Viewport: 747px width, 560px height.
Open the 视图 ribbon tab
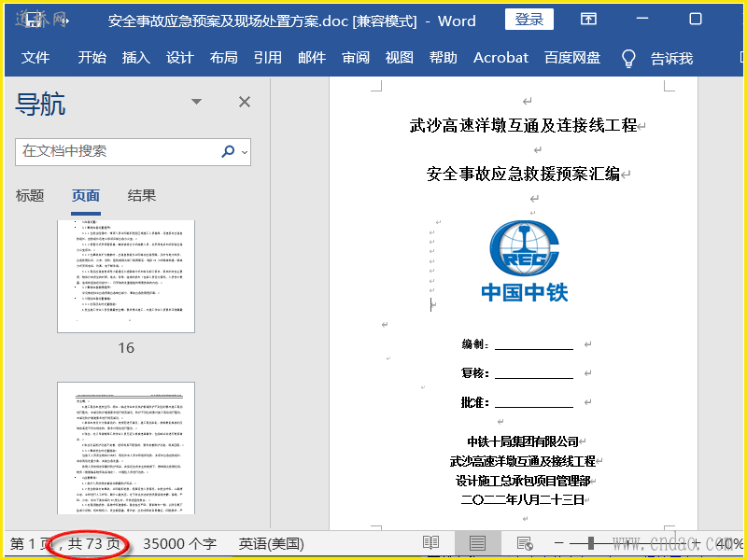400,58
